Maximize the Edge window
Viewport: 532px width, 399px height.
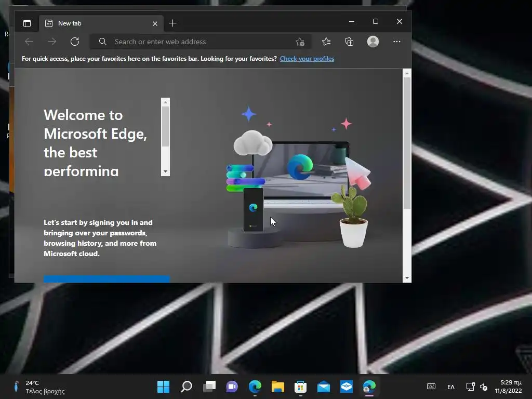point(376,21)
